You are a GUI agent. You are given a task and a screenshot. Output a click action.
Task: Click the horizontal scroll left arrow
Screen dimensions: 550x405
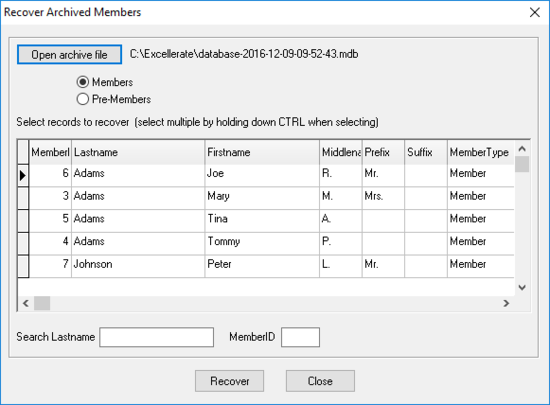[26, 303]
